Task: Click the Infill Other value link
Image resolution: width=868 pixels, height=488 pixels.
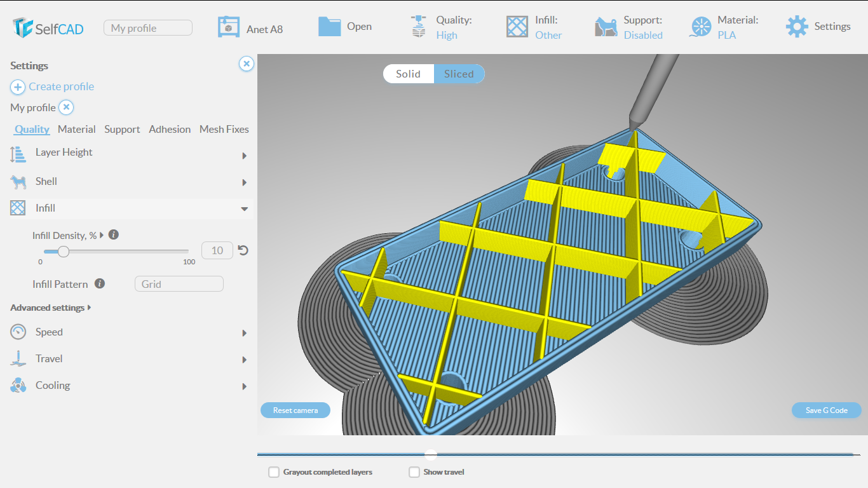Action: coord(548,35)
